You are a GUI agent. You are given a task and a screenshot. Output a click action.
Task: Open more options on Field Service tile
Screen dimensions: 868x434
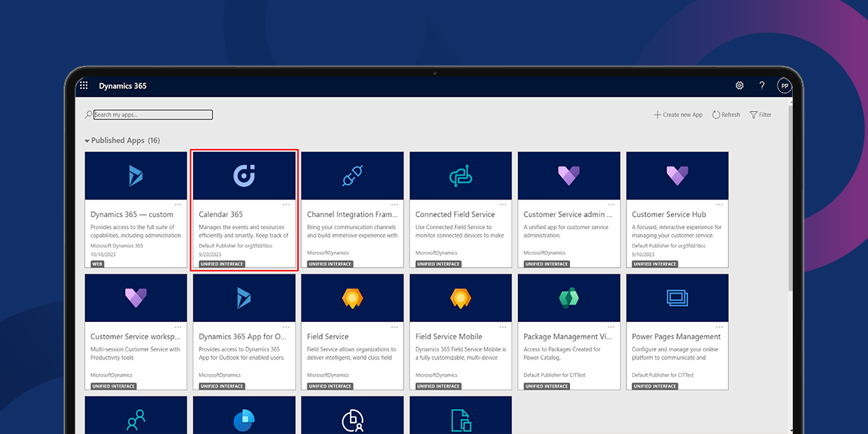pos(394,327)
